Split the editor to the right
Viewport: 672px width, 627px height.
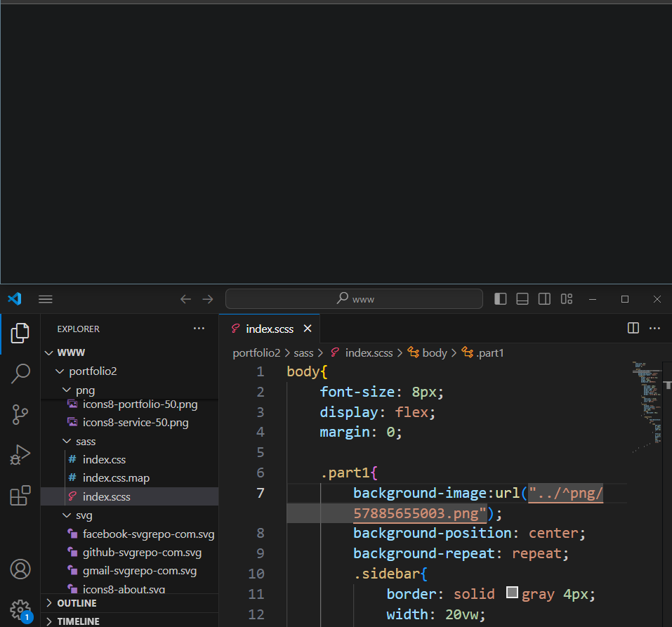tap(633, 329)
